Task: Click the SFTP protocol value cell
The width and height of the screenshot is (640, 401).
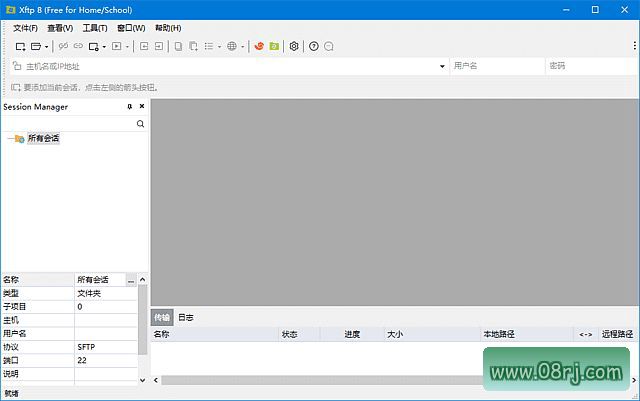Action: coord(105,347)
